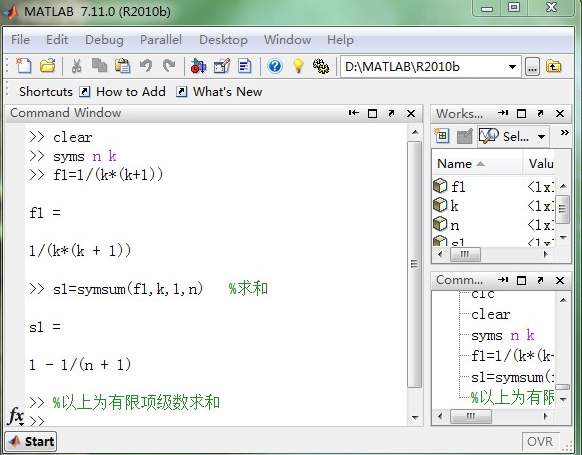Minimize the Command History panel
582x455 pixels.
(x=503, y=279)
